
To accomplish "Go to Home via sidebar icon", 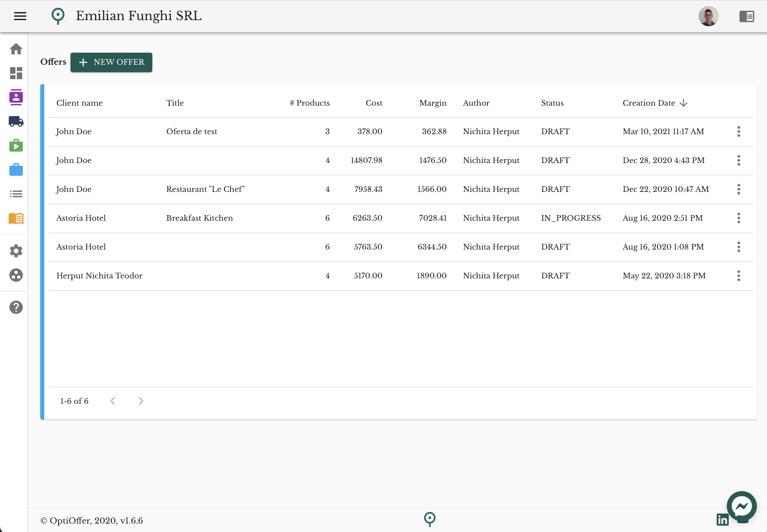I will (16, 49).
